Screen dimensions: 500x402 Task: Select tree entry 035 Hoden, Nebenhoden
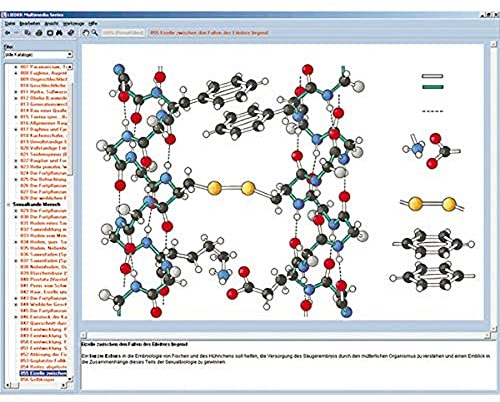pos(44,248)
